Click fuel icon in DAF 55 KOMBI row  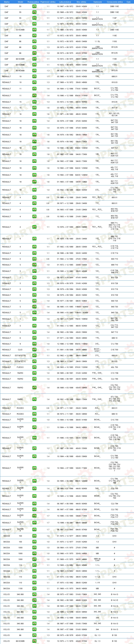click(x=34, y=30)
